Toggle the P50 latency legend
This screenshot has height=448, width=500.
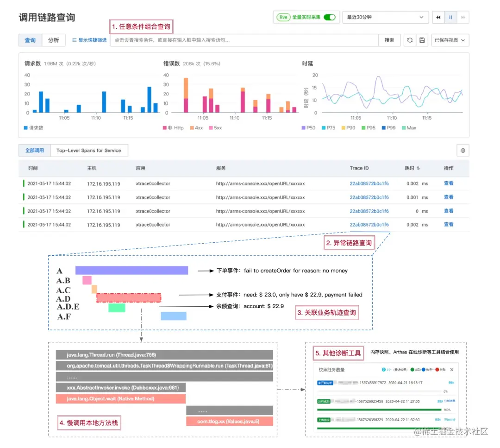308,127
